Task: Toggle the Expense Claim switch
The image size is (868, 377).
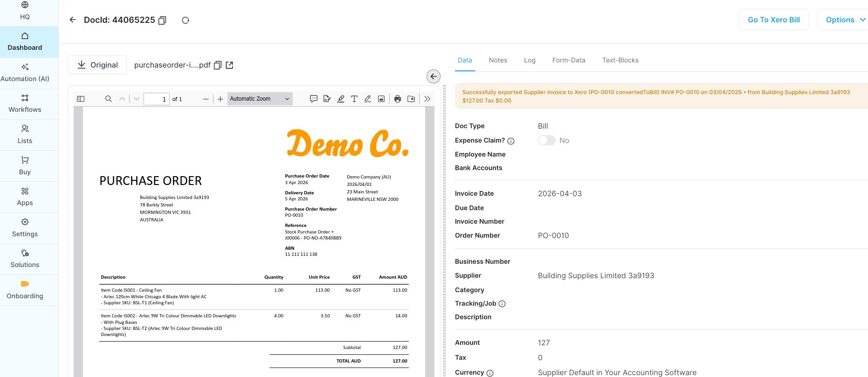Action: pos(546,140)
